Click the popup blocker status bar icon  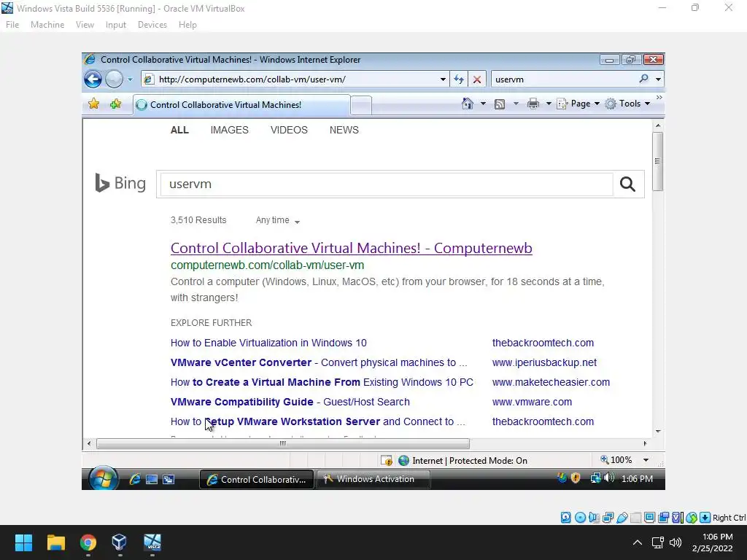pos(387,461)
